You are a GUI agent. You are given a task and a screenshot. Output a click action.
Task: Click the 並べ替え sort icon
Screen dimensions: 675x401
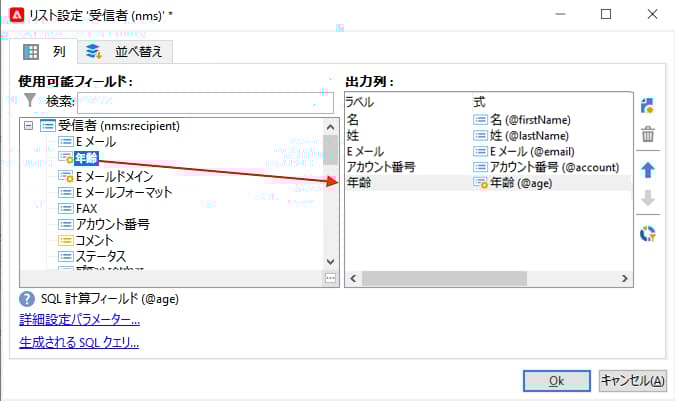93,52
